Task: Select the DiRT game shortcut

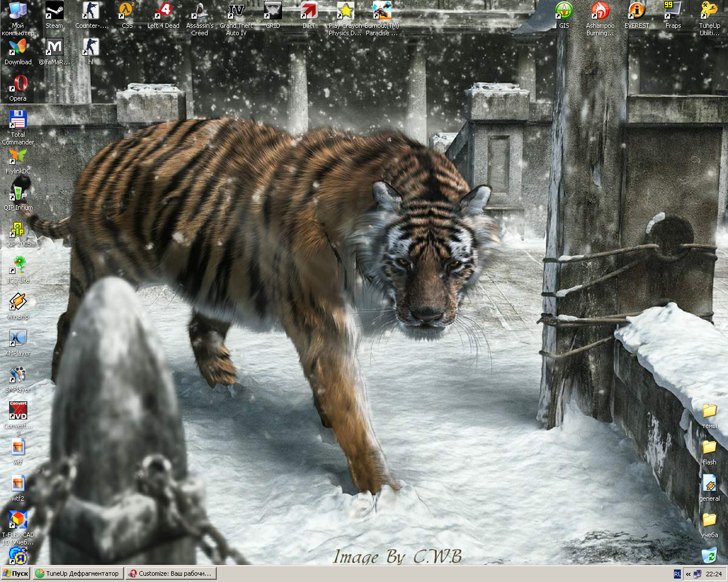Action: click(x=309, y=15)
